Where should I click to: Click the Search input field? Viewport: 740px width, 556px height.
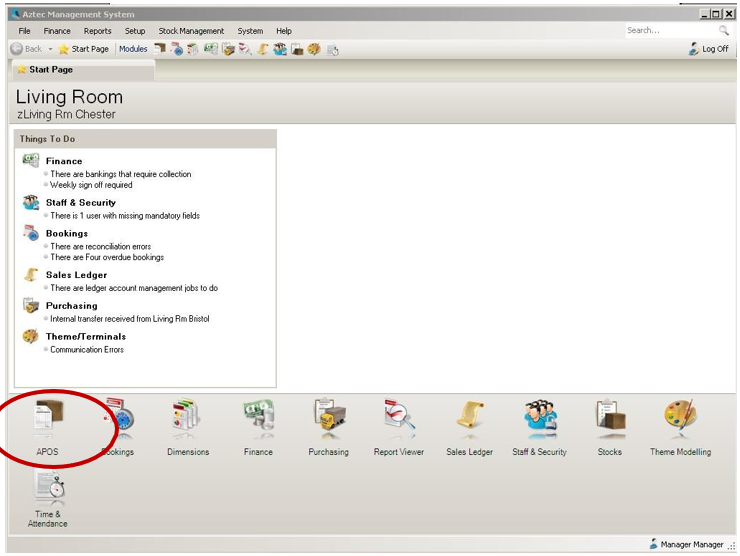(x=668, y=31)
